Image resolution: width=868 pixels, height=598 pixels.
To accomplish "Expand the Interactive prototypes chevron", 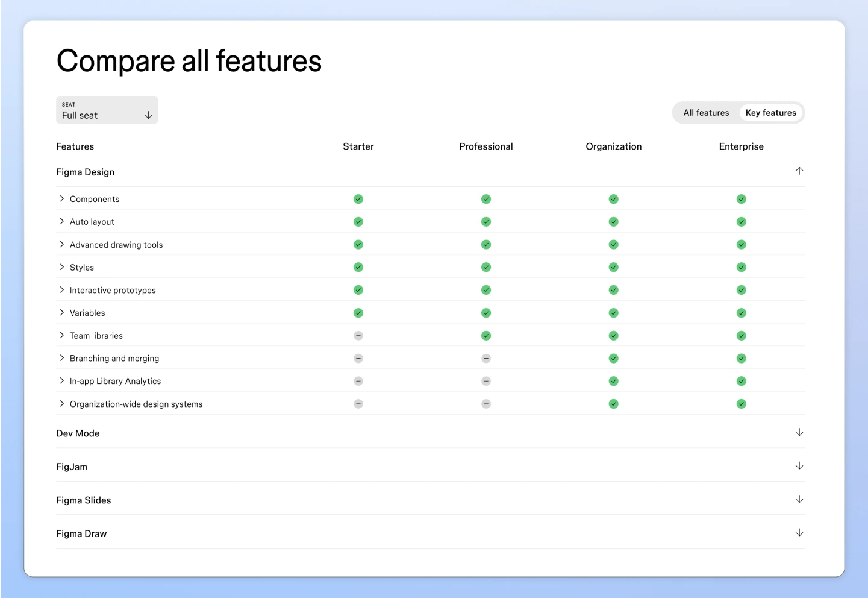I will coord(61,290).
